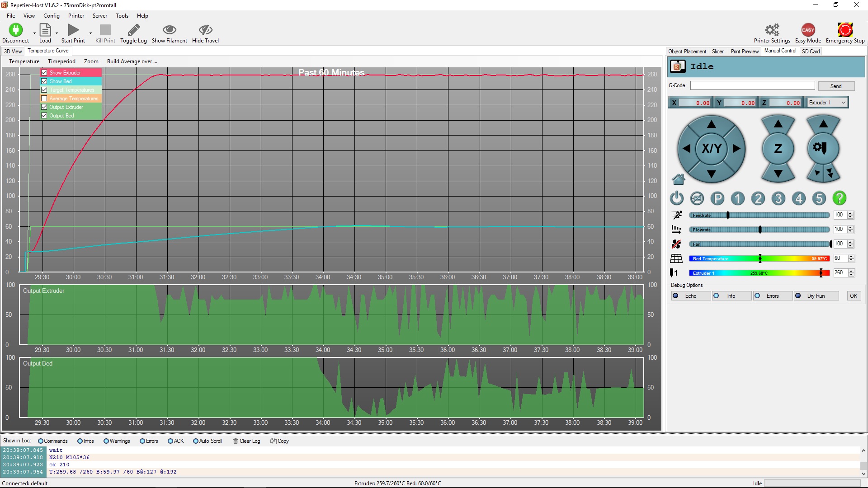The height and width of the screenshot is (488, 868).
Task: Click the Show Filament eye icon
Action: point(169,30)
